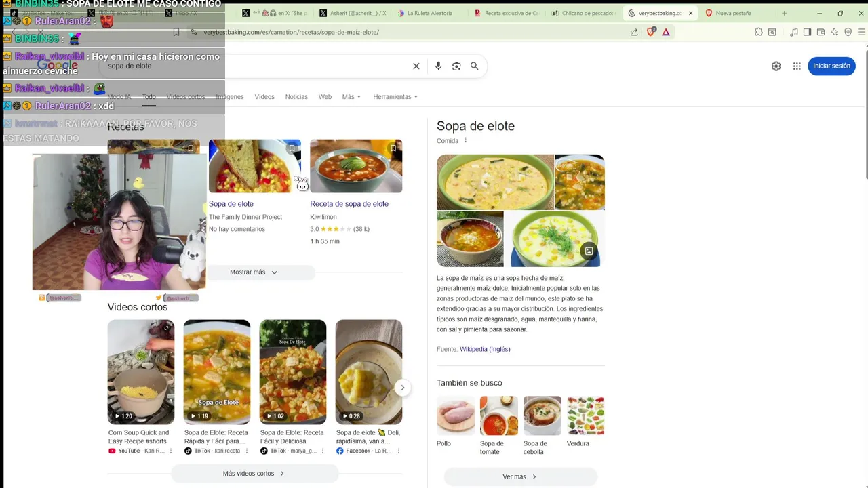Viewport: 868px width, 488px height.
Task: Expand recipes with Mostrar más
Action: click(x=254, y=272)
